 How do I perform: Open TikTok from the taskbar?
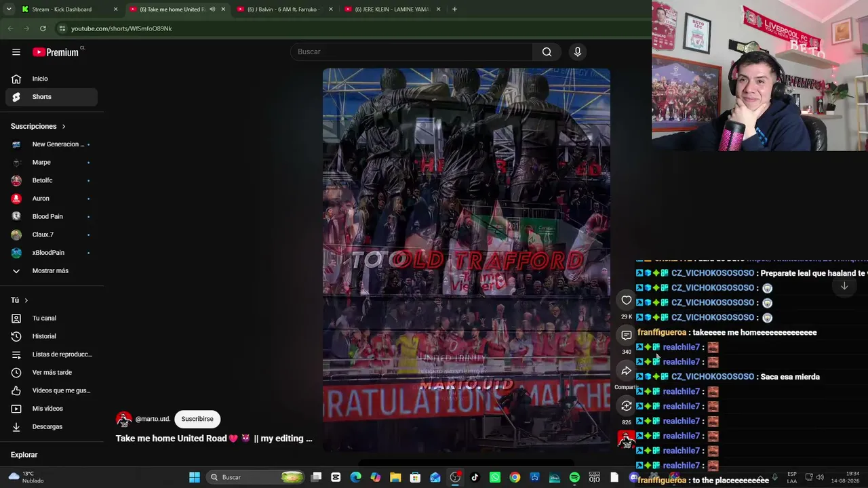[475, 477]
